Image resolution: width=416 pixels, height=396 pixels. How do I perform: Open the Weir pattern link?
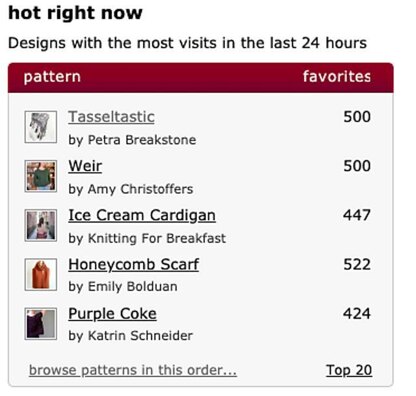tap(85, 166)
